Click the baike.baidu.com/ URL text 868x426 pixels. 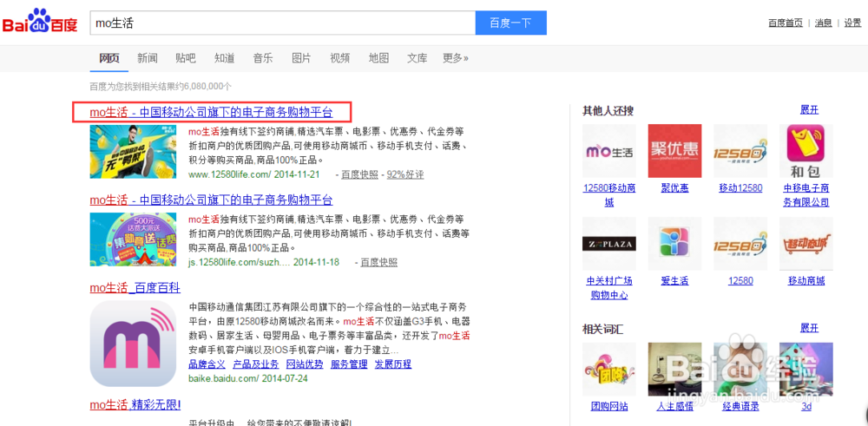224,379
